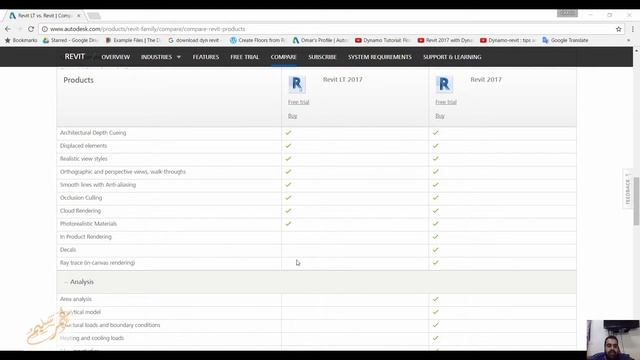The image size is (640, 360).
Task: Click Realistic view styles row label
Action: 84,159
